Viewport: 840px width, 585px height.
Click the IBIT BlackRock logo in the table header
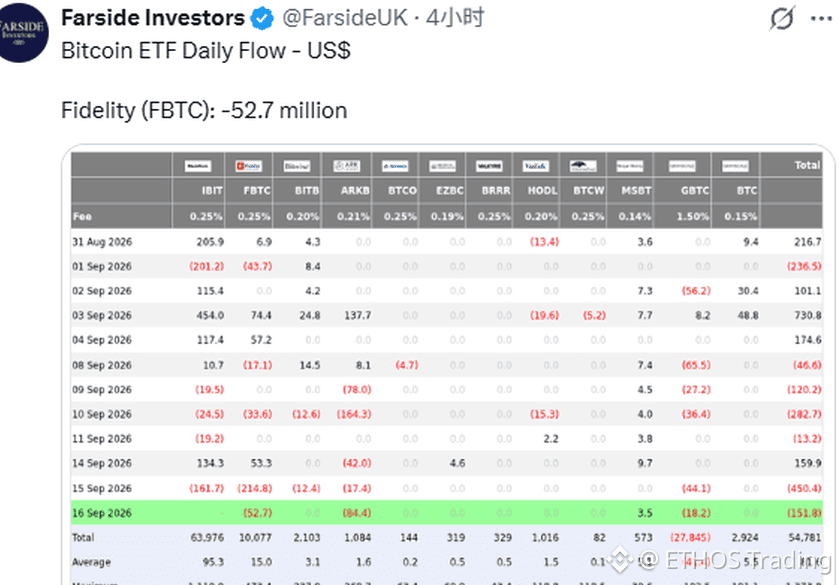point(198,166)
